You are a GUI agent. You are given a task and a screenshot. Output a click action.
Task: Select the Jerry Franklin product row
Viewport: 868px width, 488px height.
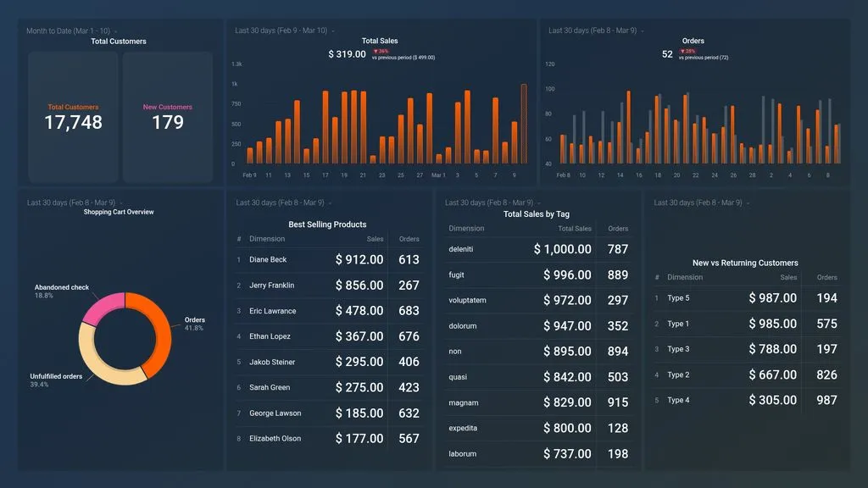point(329,286)
